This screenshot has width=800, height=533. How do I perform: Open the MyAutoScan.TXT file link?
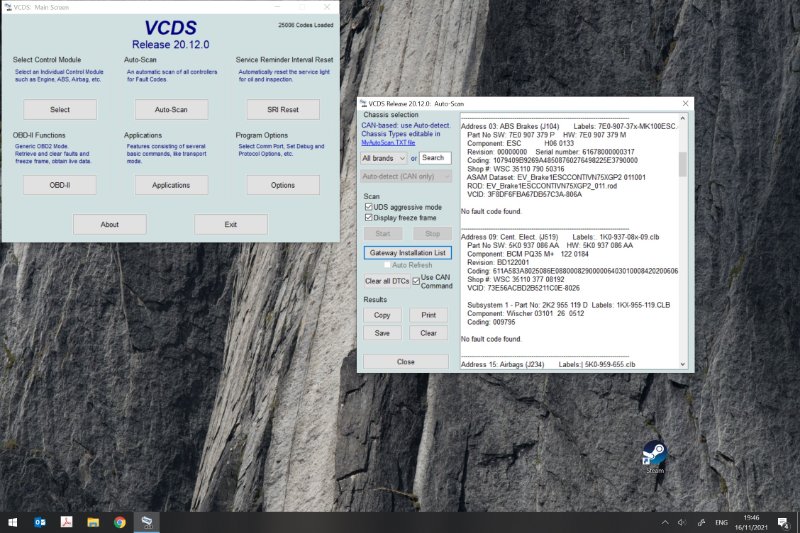(388, 142)
